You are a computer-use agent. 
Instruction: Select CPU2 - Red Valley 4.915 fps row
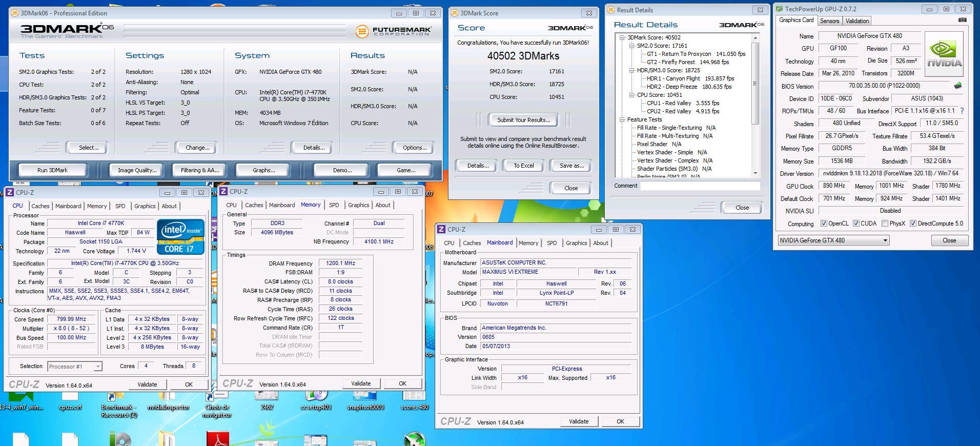point(683,111)
